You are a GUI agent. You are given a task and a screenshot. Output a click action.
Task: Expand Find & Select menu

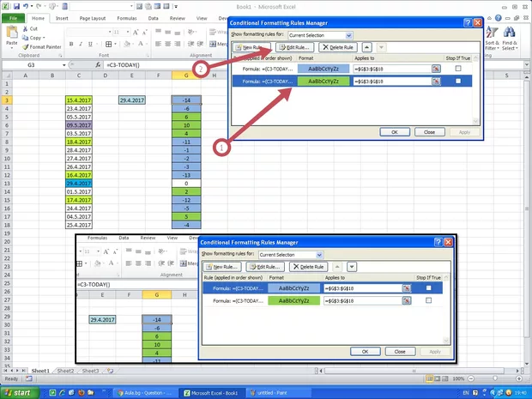pos(510,38)
